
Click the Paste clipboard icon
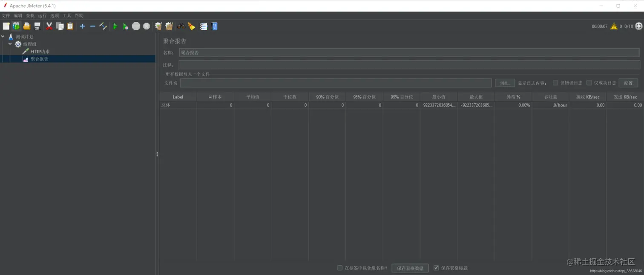[x=70, y=26]
